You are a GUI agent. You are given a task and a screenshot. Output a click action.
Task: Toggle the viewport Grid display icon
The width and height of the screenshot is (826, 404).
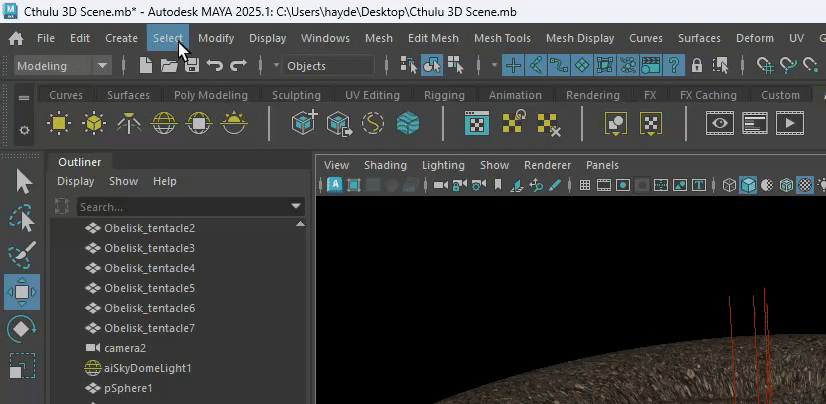click(x=585, y=185)
